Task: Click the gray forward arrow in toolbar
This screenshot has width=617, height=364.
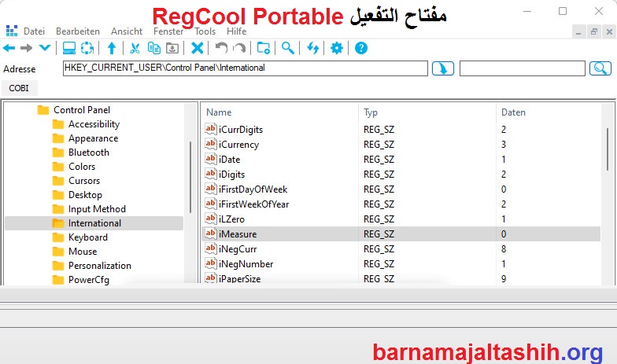Action: tap(27, 49)
